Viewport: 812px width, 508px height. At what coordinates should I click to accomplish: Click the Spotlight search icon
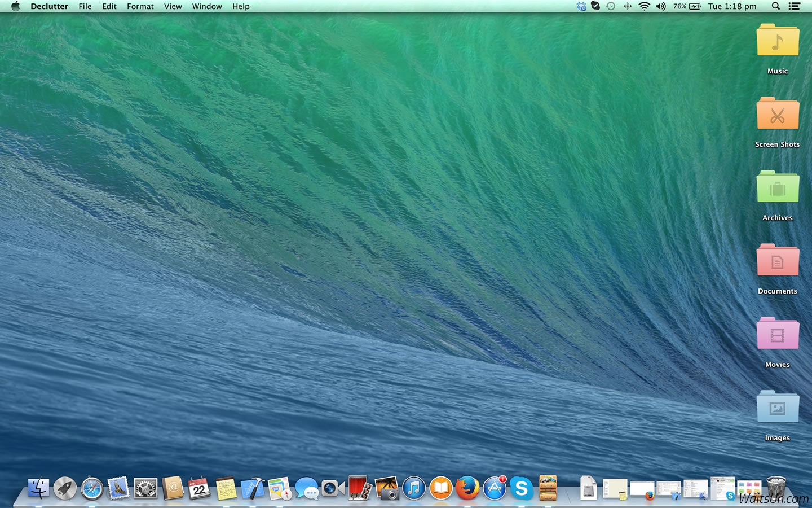776,6
